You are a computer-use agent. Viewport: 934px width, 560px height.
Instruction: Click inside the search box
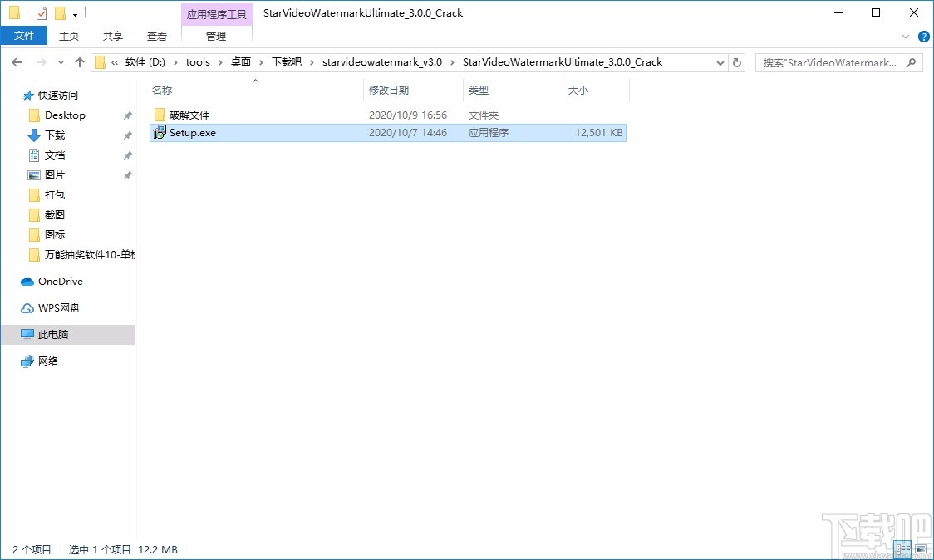pyautogui.click(x=823, y=62)
